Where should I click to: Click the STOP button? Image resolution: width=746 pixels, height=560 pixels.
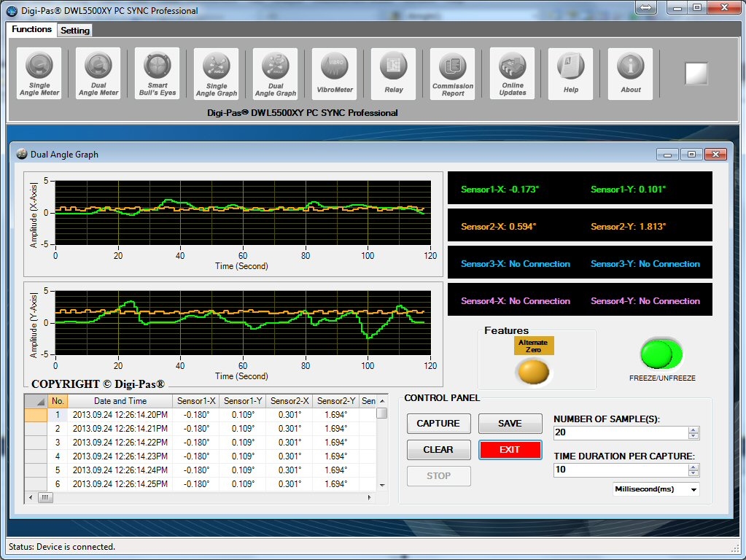(x=438, y=476)
